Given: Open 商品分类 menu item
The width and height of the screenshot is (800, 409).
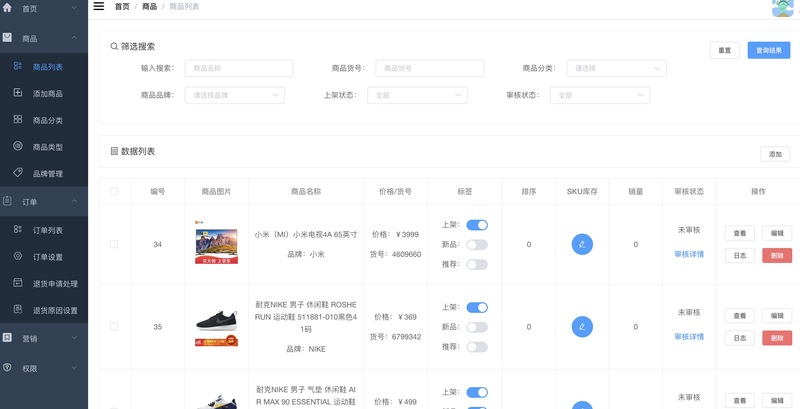Looking at the screenshot, I should coord(44,120).
